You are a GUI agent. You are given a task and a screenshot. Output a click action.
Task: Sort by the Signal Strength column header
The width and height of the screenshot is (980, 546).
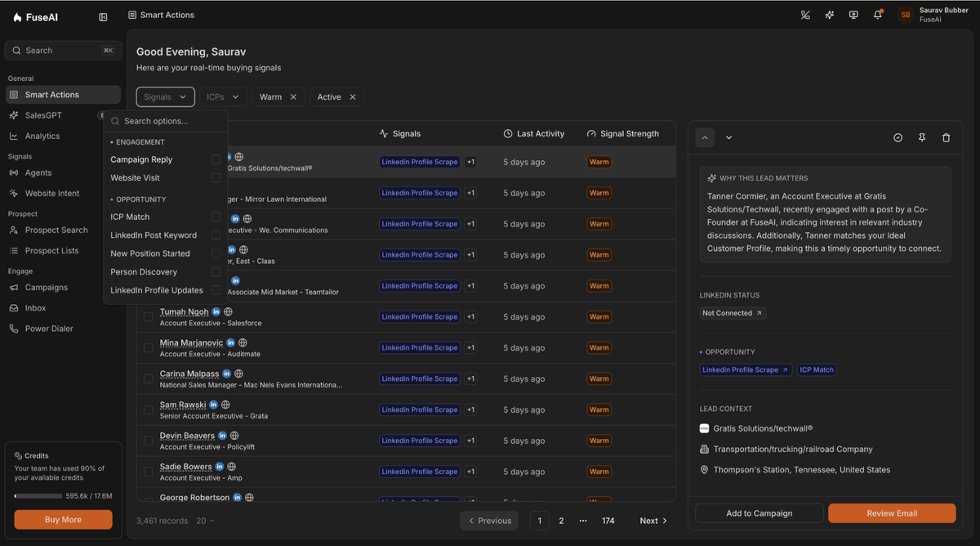point(623,133)
